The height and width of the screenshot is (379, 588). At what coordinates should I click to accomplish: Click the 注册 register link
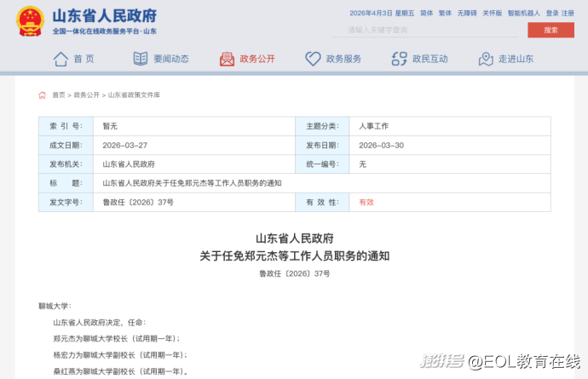568,14
